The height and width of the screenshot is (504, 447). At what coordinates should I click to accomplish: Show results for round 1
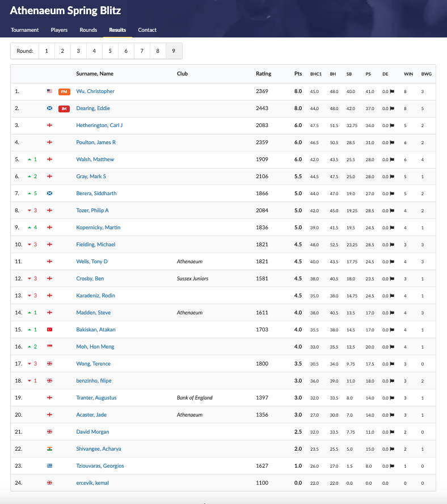[47, 51]
